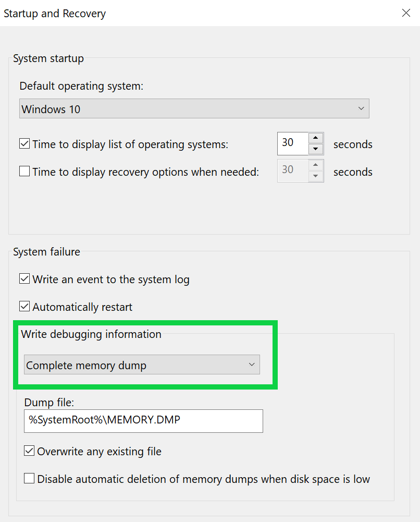420x522 pixels.
Task: Click the recovery options up spinner arrow
Action: tap(316, 165)
